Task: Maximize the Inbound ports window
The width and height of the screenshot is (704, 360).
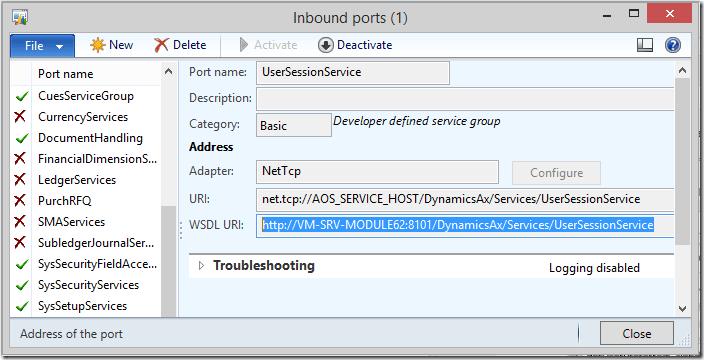Action: click(x=634, y=14)
